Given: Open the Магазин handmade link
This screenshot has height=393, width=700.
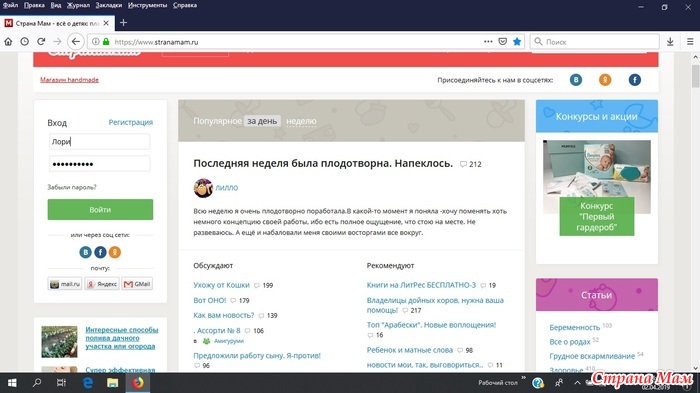Looking at the screenshot, I should point(69,80).
